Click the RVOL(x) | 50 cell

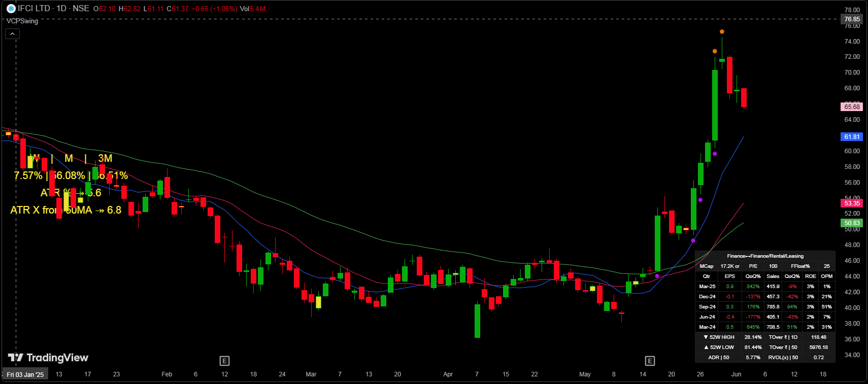tap(783, 358)
